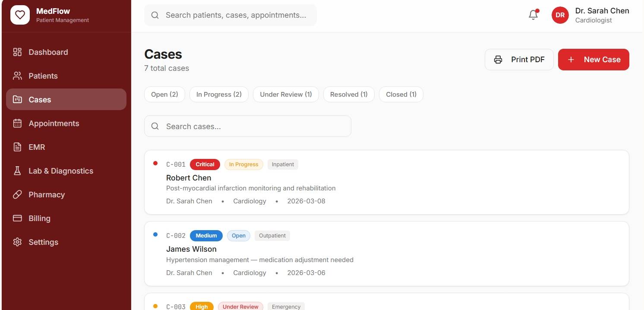Open Settings from sidebar
The height and width of the screenshot is (310, 644).
pos(66,242)
